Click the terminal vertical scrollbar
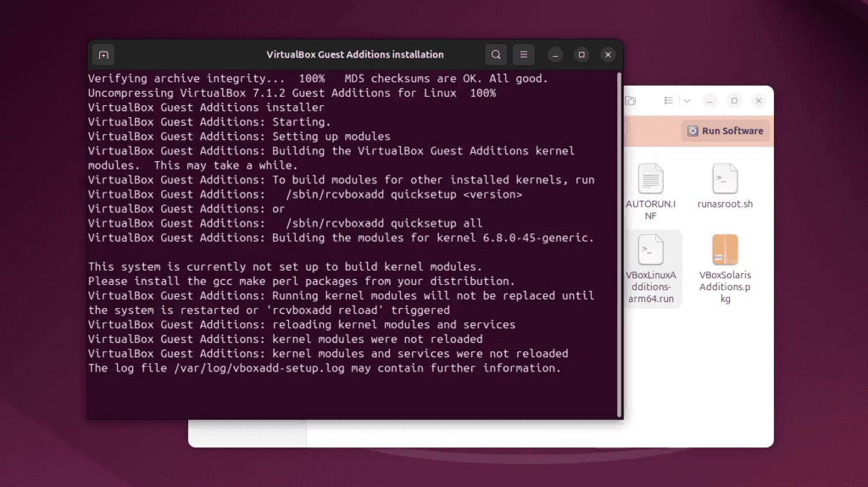This screenshot has height=487, width=868. pos(619,243)
